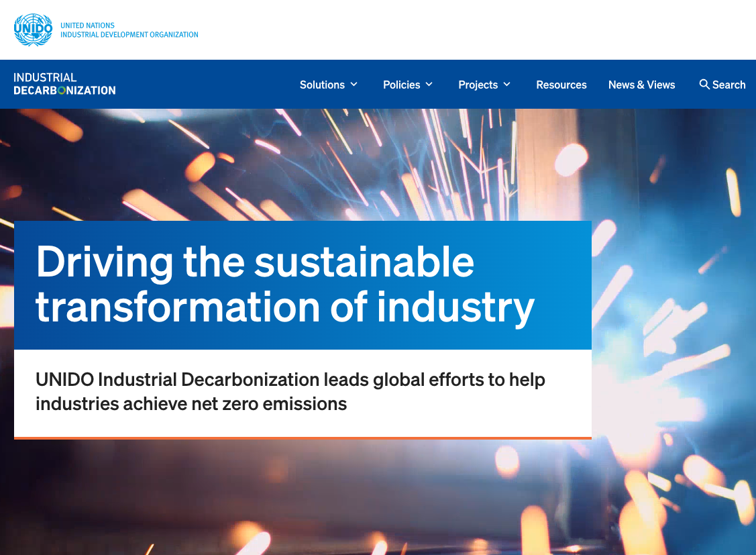The image size is (756, 555).
Task: Expand the Solutions dropdown chevron
Action: tap(354, 85)
